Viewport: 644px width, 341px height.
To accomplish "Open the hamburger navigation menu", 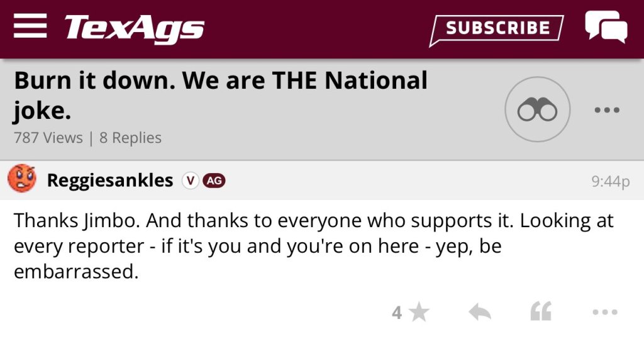I will [x=30, y=28].
